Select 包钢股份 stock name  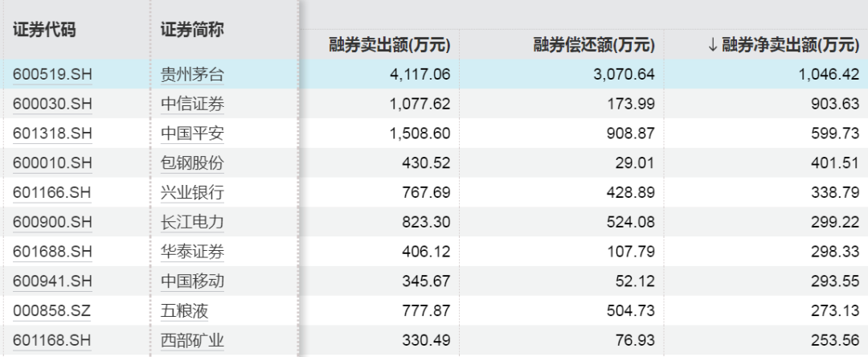click(x=192, y=162)
